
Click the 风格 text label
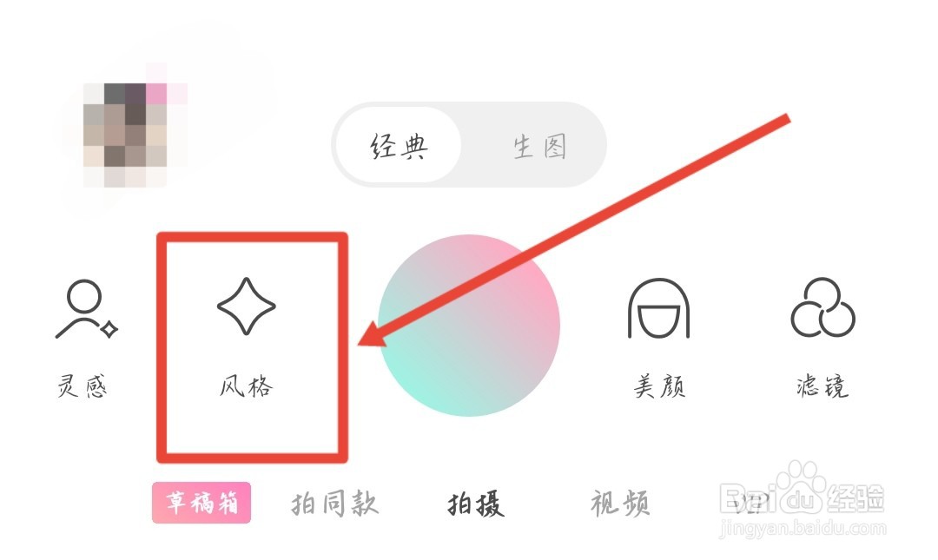click(247, 385)
